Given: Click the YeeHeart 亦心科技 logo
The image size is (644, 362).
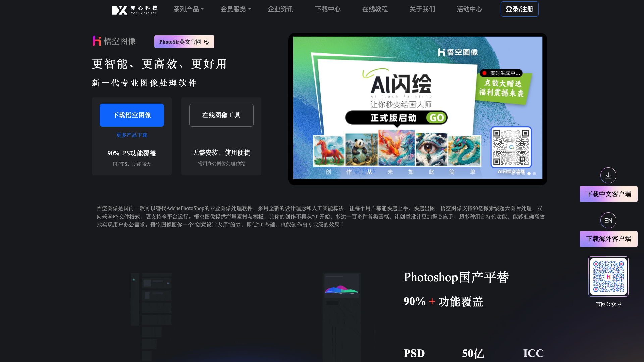Looking at the screenshot, I should click(135, 10).
